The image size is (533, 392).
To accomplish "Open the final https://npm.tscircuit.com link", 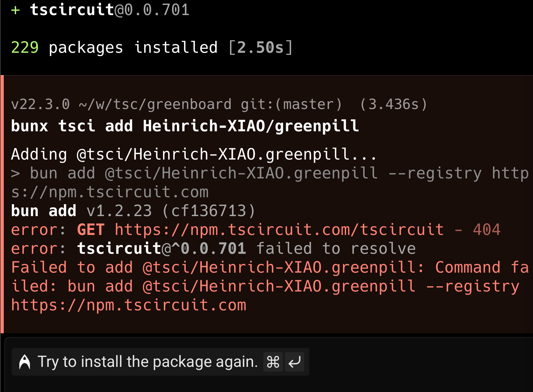I will pyautogui.click(x=129, y=305).
